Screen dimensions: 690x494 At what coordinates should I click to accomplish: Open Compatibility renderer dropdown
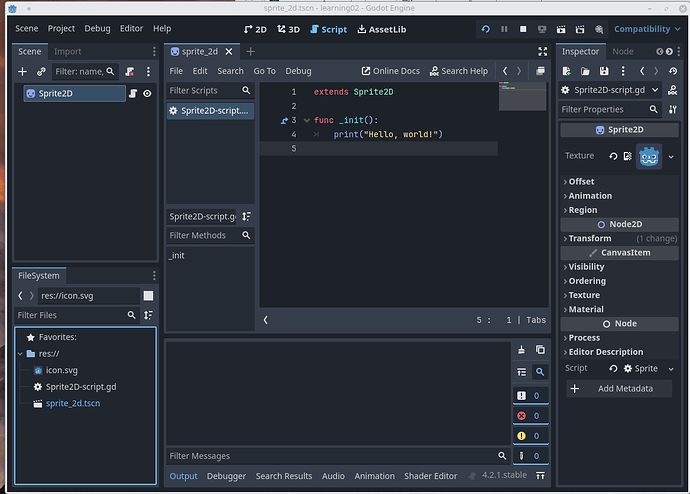(647, 29)
